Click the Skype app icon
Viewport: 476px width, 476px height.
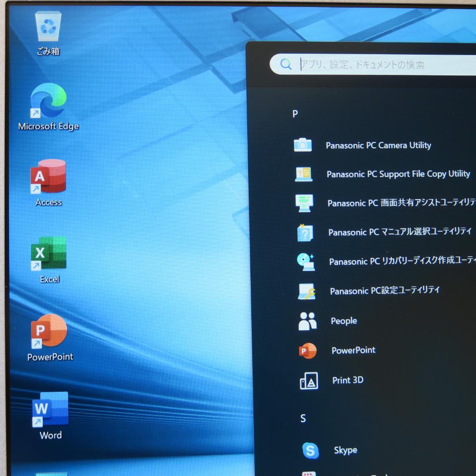(311, 450)
